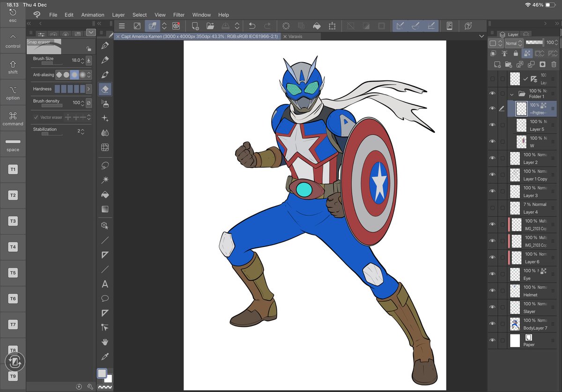This screenshot has height=392, width=562.
Task: Collapse left palette dock double-chevron
Action: (x=29, y=23)
